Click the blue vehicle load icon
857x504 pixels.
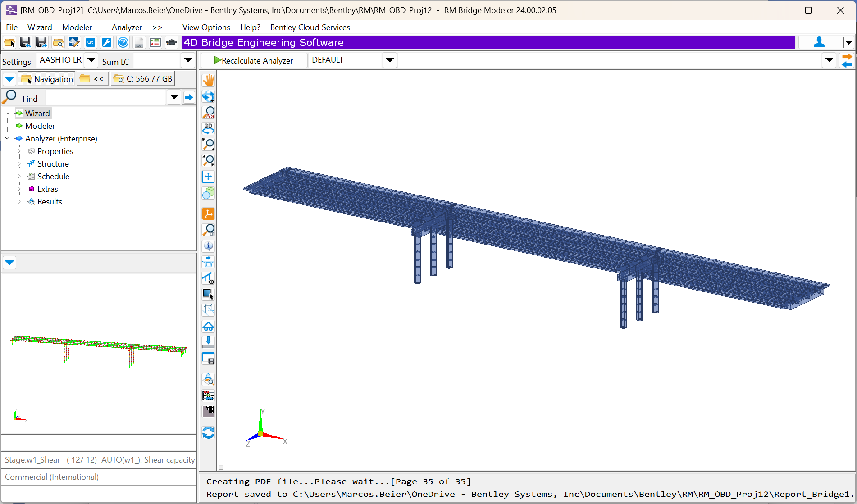(x=208, y=326)
